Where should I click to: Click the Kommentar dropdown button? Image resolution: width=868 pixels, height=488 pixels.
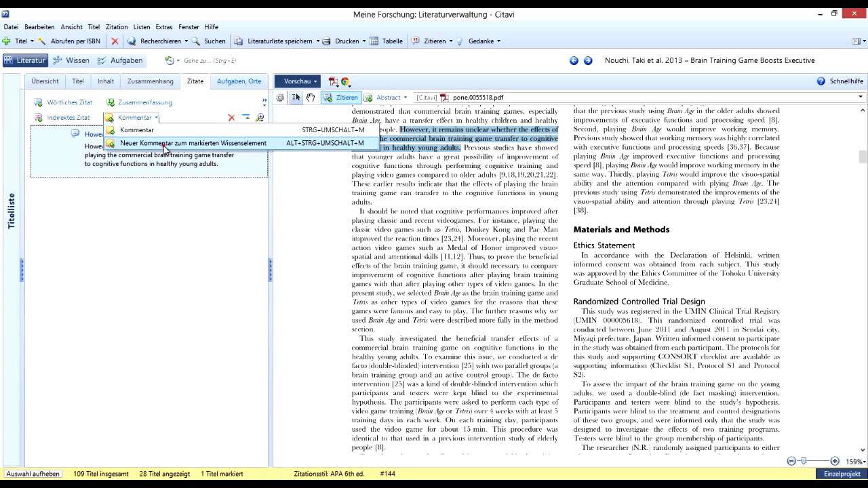pos(132,117)
